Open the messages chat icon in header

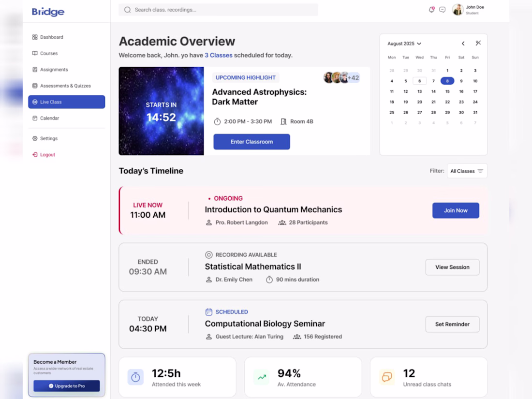443,10
